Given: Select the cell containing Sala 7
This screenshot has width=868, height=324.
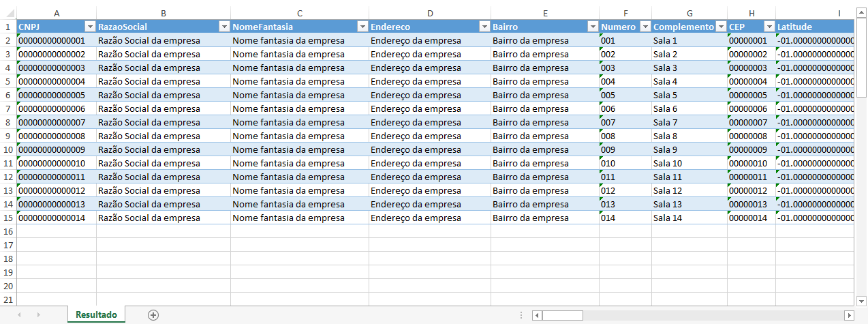Looking at the screenshot, I should pyautogui.click(x=688, y=122).
